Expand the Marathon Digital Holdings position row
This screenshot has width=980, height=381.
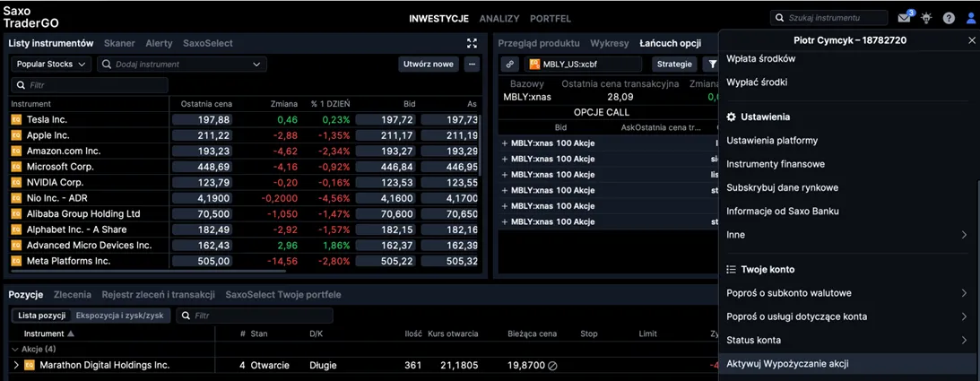pos(16,365)
